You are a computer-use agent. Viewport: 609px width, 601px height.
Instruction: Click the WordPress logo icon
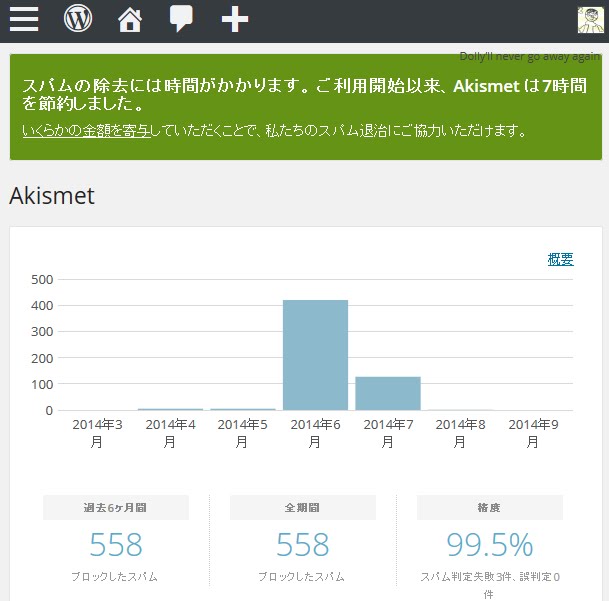(78, 18)
